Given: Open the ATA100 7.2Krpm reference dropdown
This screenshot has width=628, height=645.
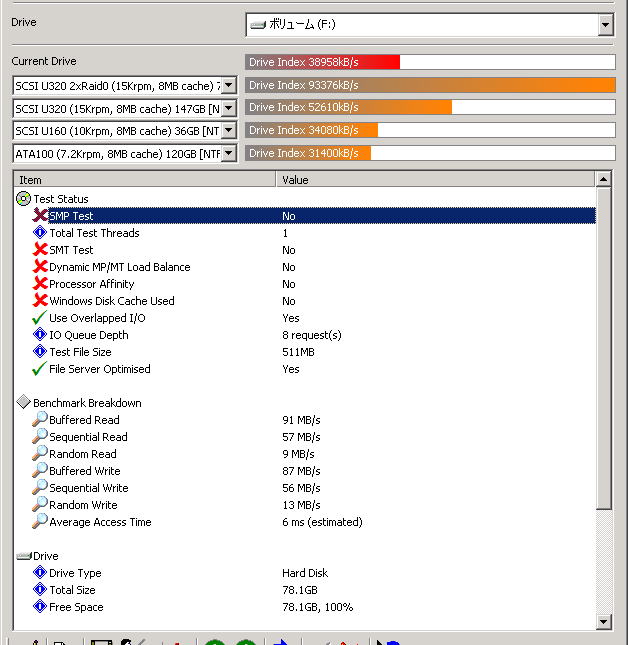Looking at the screenshot, I should pos(227,153).
